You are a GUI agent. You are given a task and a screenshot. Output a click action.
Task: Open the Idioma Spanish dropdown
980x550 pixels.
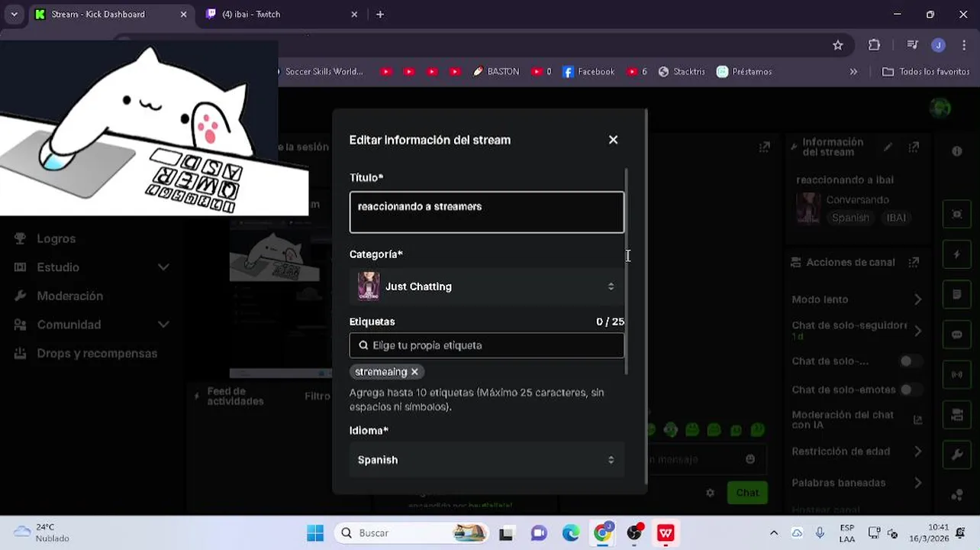pos(486,460)
